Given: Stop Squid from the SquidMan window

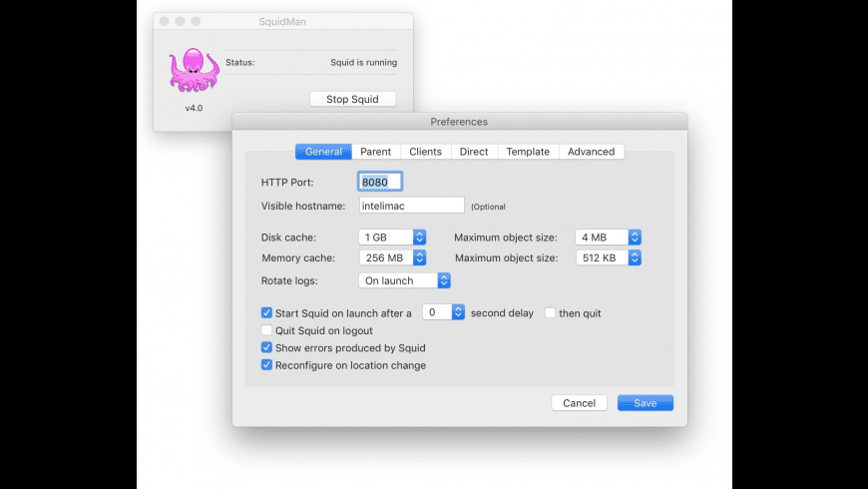Looking at the screenshot, I should (x=352, y=99).
